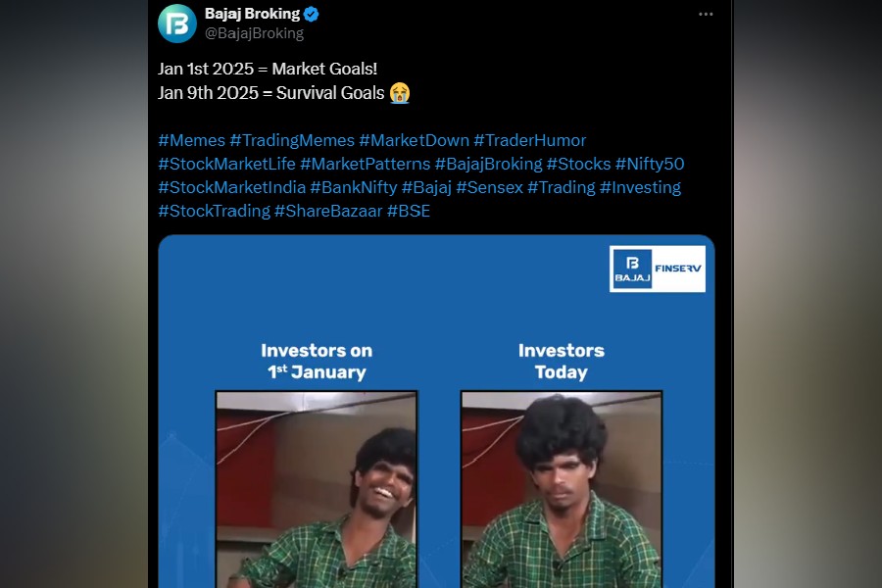The height and width of the screenshot is (588, 882).
Task: Open the @BajajBroking handle link
Action: coord(254,33)
